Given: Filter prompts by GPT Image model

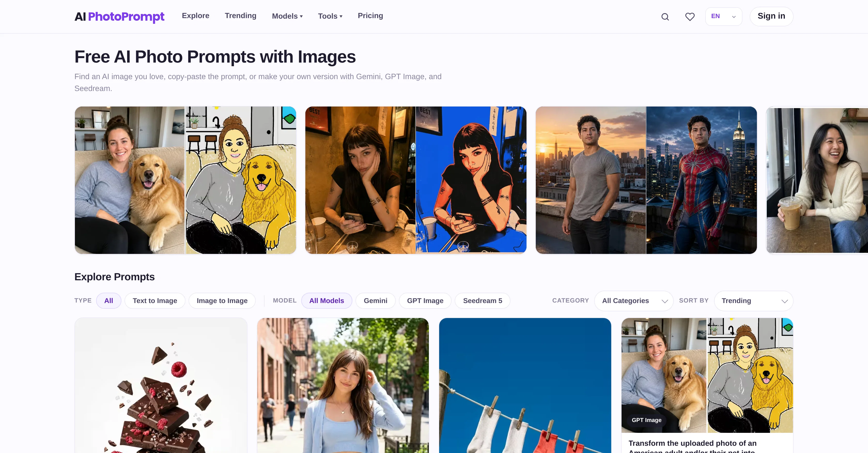Looking at the screenshot, I should 425,300.
